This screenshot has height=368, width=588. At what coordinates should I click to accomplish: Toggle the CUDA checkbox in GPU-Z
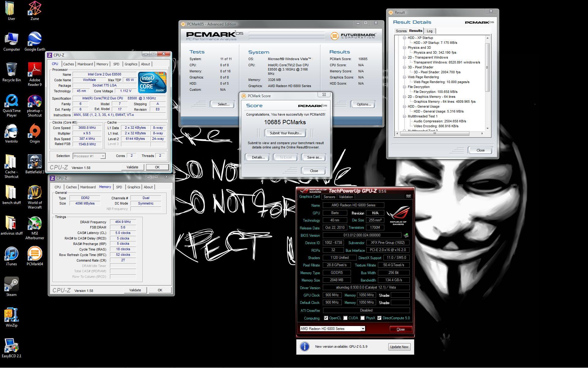[x=345, y=318]
